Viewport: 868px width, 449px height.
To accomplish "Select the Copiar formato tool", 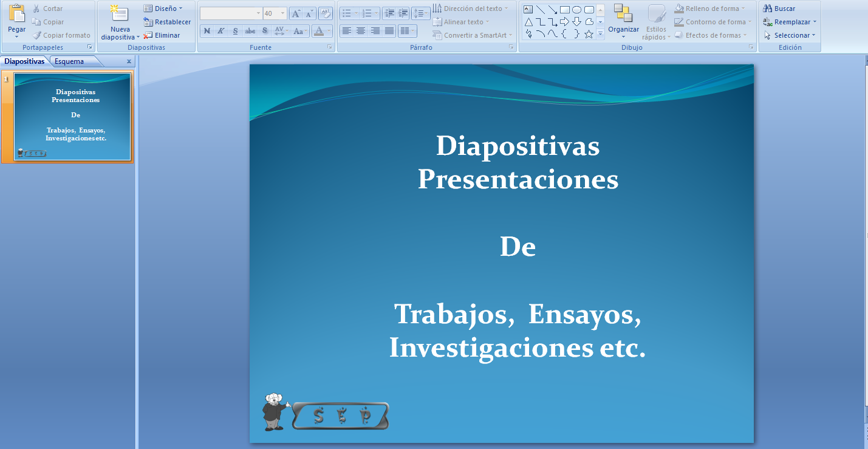I will click(61, 35).
